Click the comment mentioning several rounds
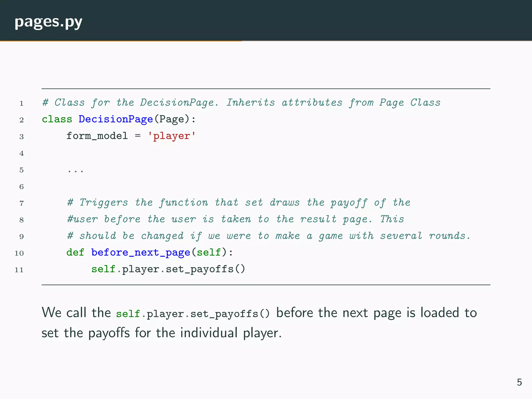The height and width of the screenshot is (399, 532). (x=269, y=236)
